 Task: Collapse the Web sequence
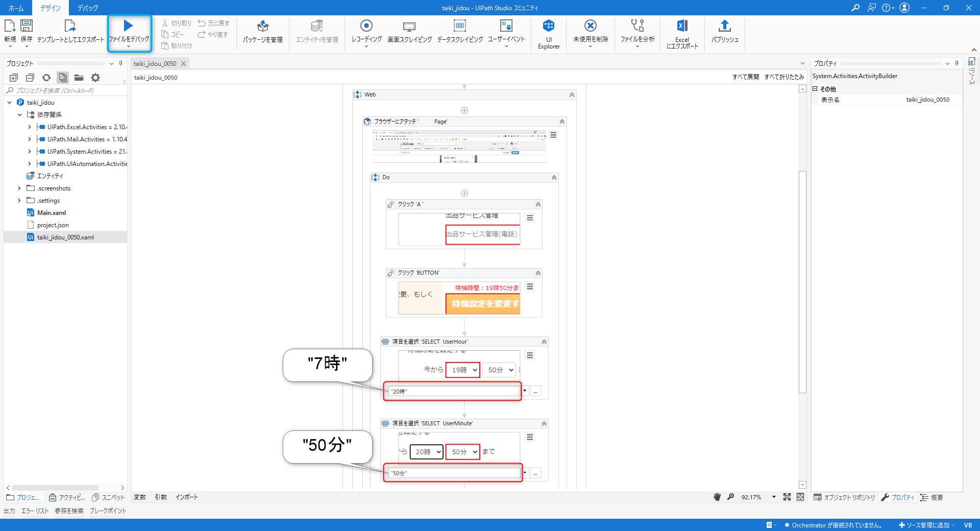(572, 95)
